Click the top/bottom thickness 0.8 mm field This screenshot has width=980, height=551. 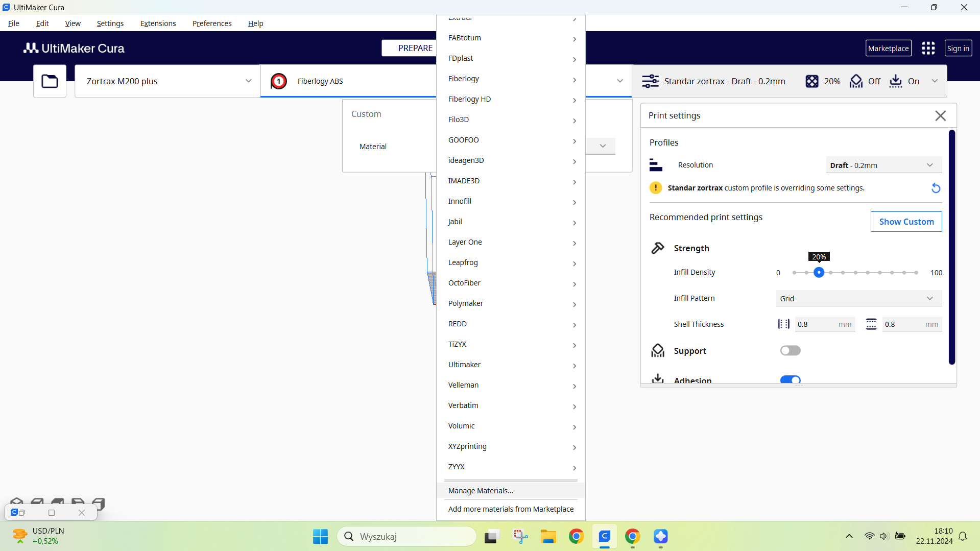pos(912,324)
